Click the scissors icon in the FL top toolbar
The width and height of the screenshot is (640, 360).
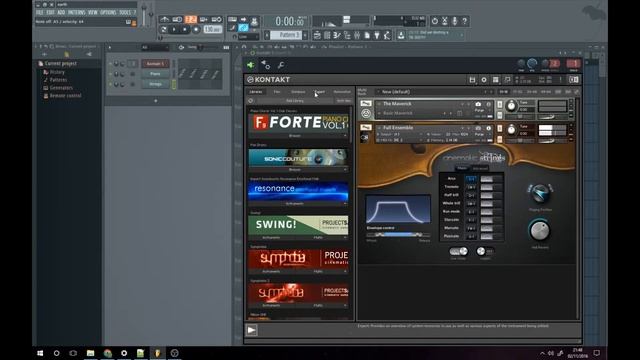[x=444, y=21]
